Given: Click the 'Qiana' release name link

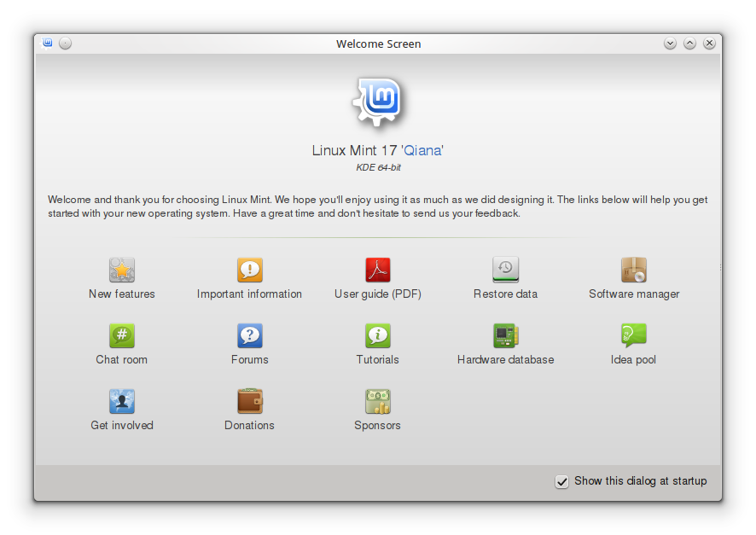Looking at the screenshot, I should tap(423, 150).
